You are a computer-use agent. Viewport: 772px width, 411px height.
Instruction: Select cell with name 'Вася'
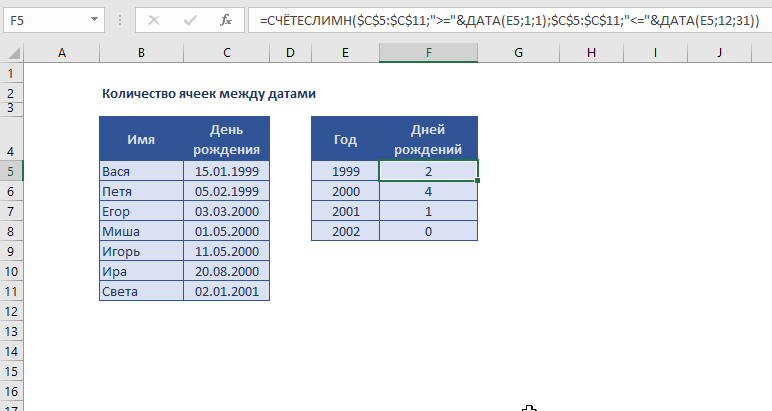pyautogui.click(x=141, y=171)
